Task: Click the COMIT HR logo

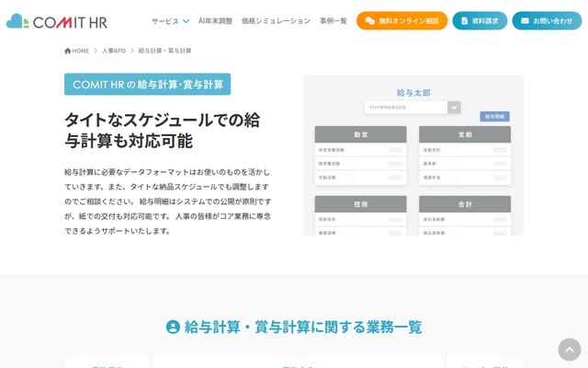Action: click(57, 21)
